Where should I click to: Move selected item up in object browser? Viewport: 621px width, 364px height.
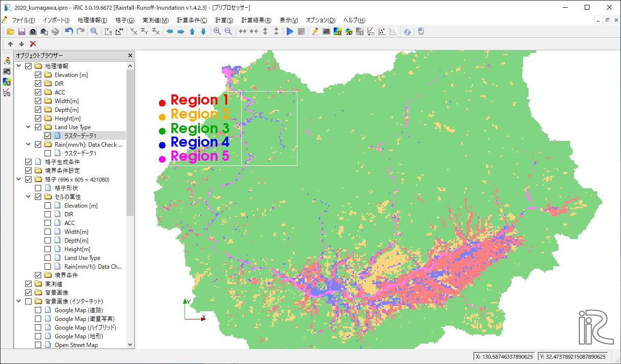tap(11, 44)
